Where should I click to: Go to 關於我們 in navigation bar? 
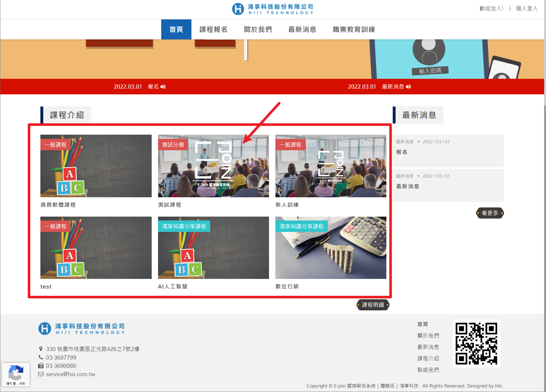(258, 30)
